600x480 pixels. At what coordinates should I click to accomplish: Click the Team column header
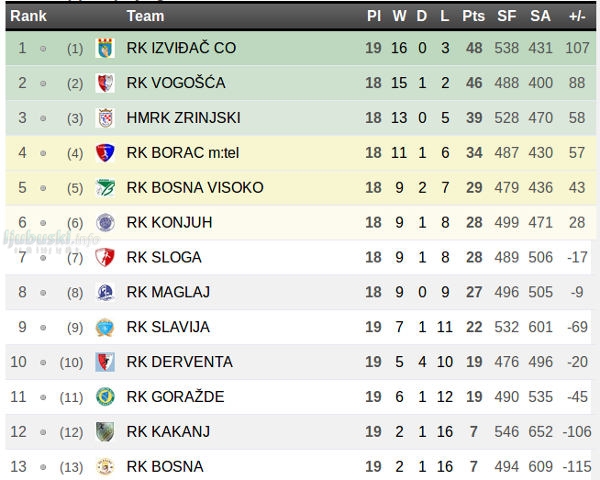[145, 16]
